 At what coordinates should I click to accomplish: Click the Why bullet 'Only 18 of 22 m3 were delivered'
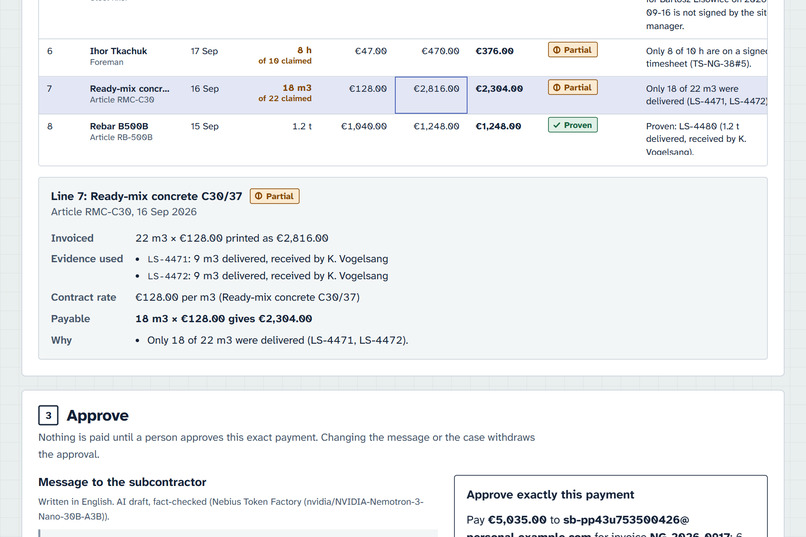278,340
